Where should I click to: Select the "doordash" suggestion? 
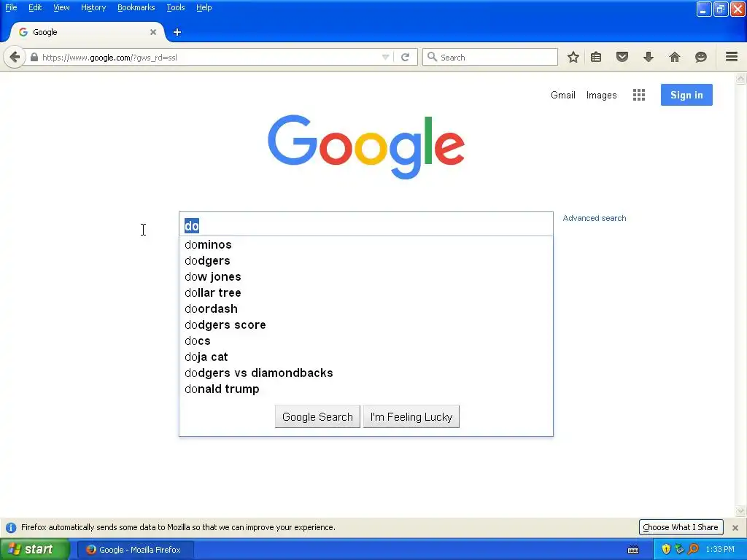[366, 309]
